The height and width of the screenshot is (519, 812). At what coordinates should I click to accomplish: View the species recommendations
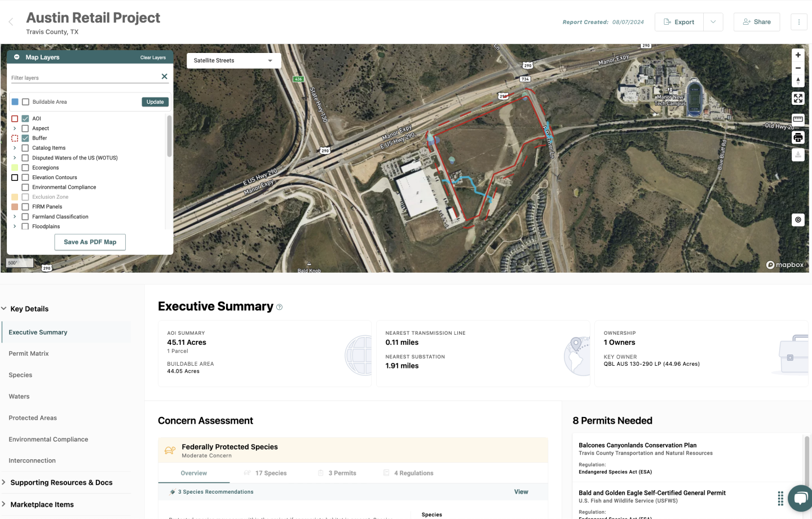(520, 491)
